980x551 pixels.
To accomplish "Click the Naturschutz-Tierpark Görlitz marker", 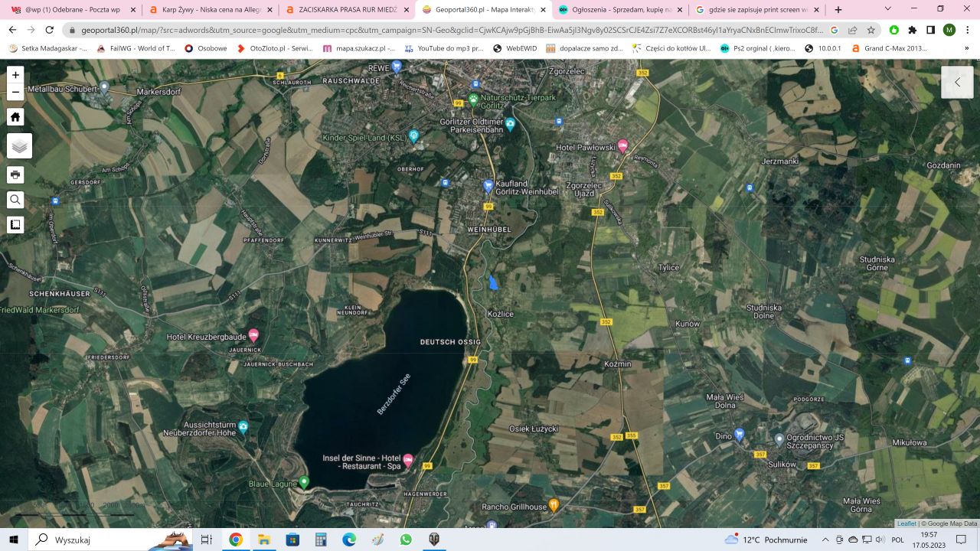I will pos(473,99).
